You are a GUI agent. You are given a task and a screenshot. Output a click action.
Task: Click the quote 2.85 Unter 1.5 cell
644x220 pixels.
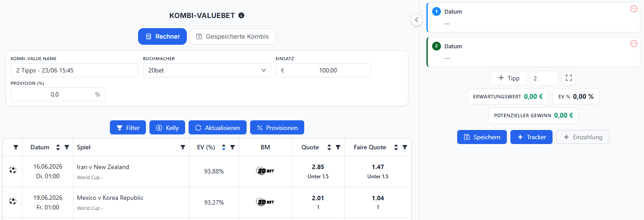pos(317,171)
